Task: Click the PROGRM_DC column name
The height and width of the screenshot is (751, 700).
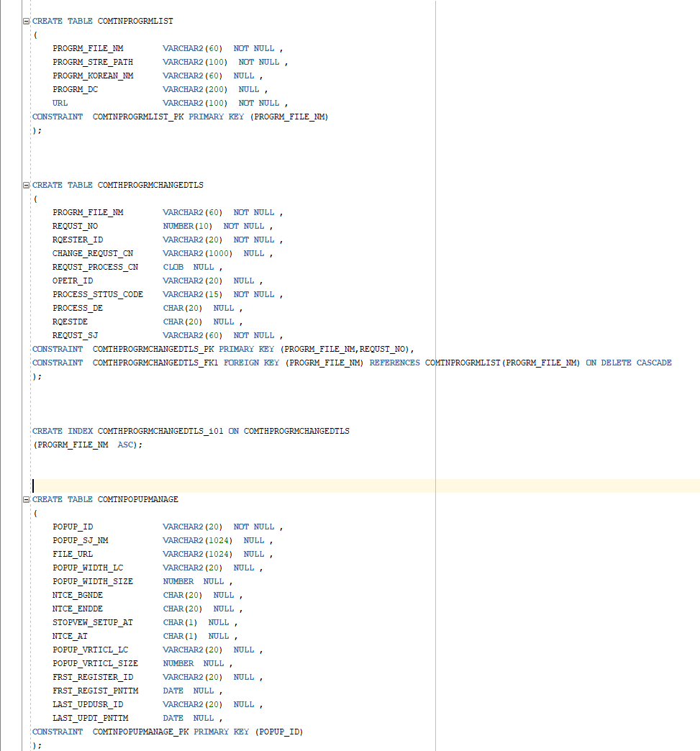Action: (76, 89)
